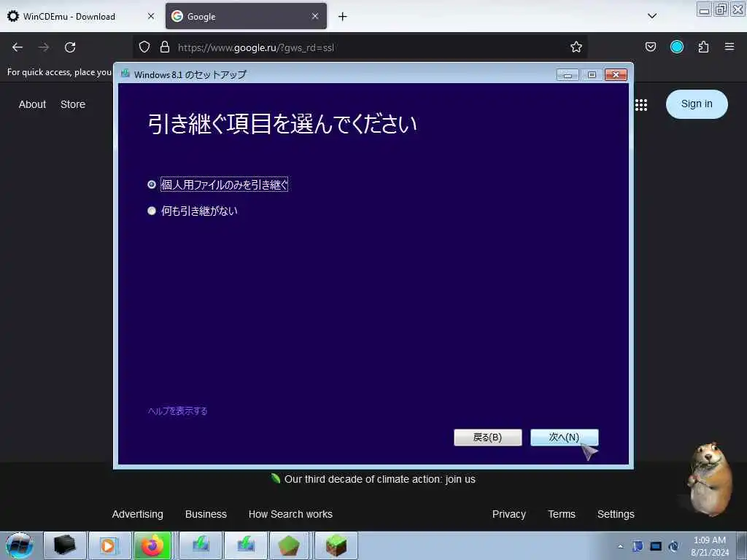Open the Business footer link

point(206,514)
